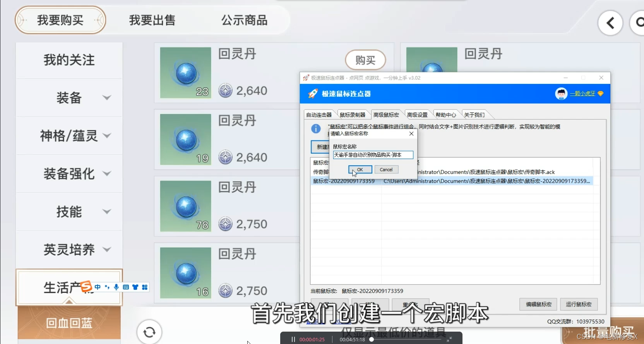Click the refresh icon below the category list

coord(149,332)
